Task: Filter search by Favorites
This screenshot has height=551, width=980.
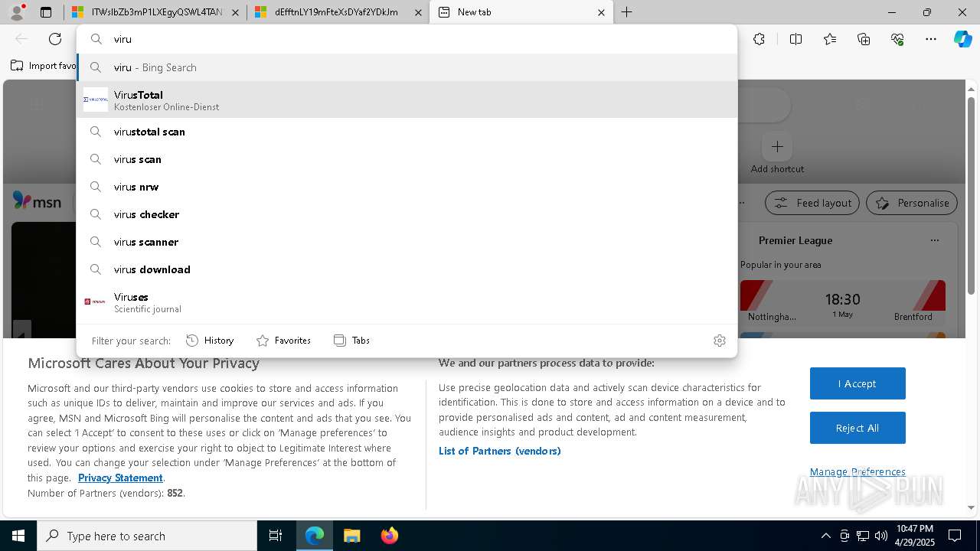Action: pos(283,341)
